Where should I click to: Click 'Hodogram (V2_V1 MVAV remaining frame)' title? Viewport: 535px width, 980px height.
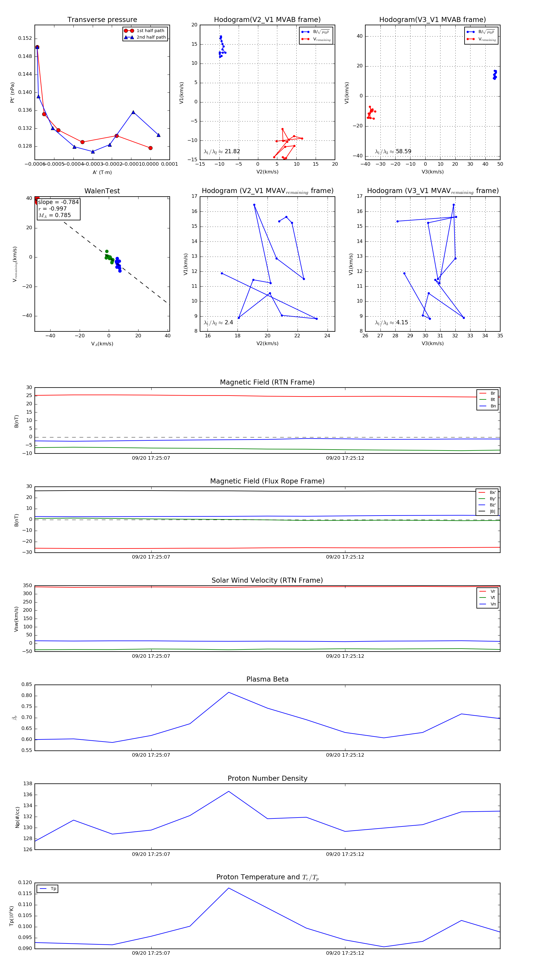tap(267, 191)
